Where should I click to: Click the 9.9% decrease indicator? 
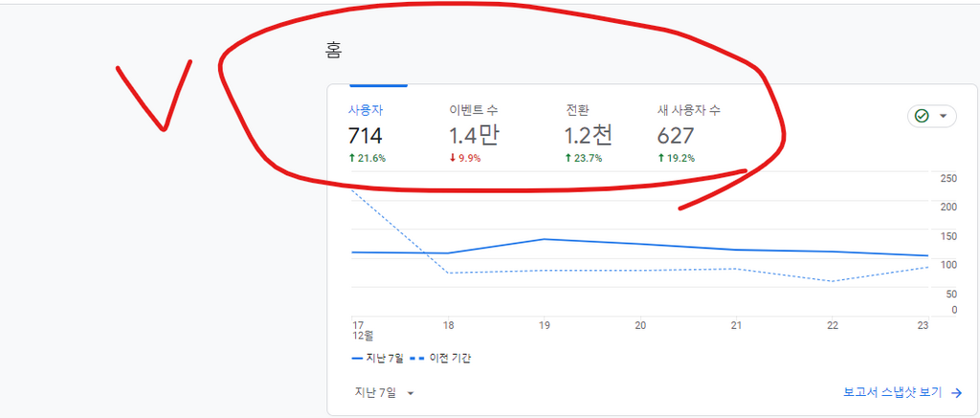pos(465,159)
